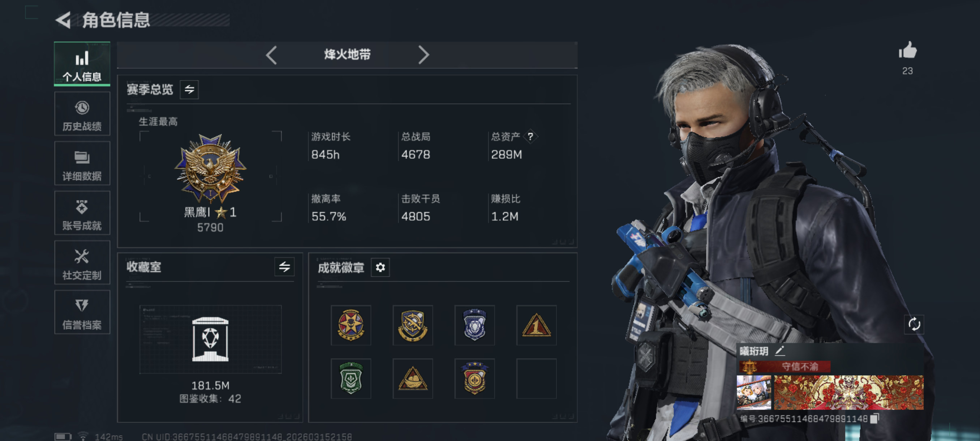Click the empty achievement badge slot
The height and width of the screenshot is (441, 980).
(536, 378)
